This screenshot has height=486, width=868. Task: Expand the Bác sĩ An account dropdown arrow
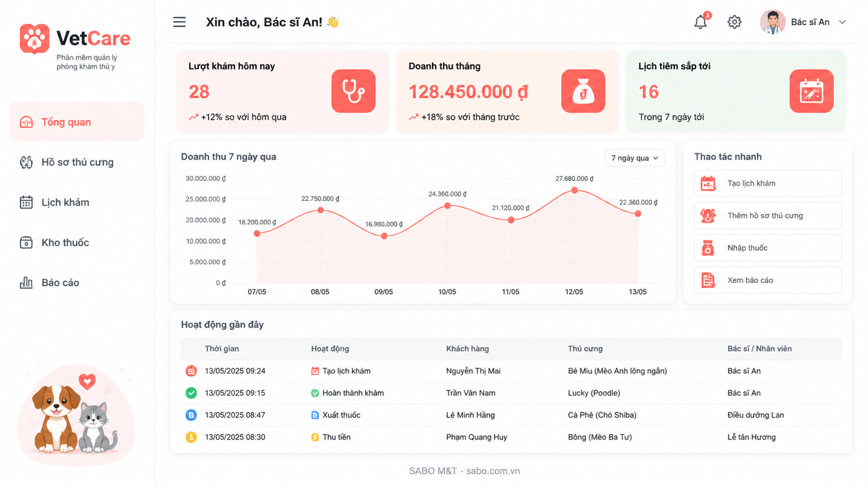click(x=842, y=22)
